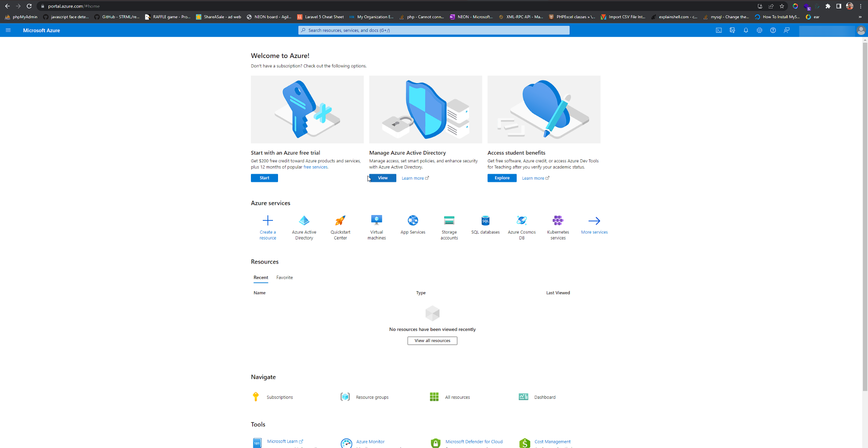
Task: Open the notifications bell
Action: click(x=746, y=30)
